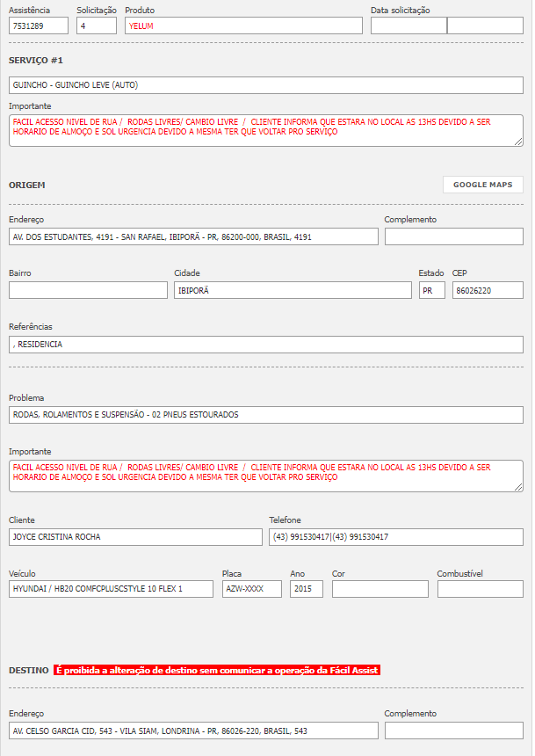535x756 pixels.
Task: Click the Importante textarea under Serviço #1
Action: 266,131
